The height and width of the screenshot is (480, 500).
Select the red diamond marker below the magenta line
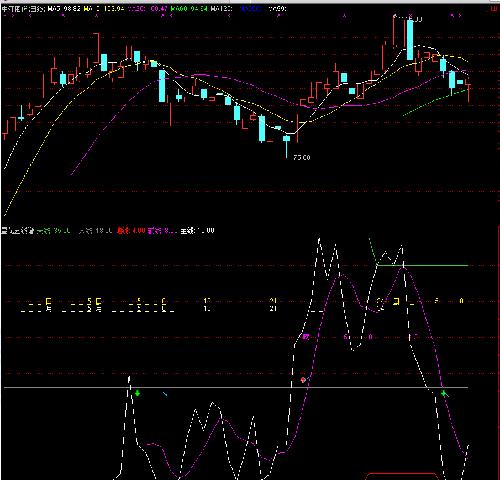[303, 380]
